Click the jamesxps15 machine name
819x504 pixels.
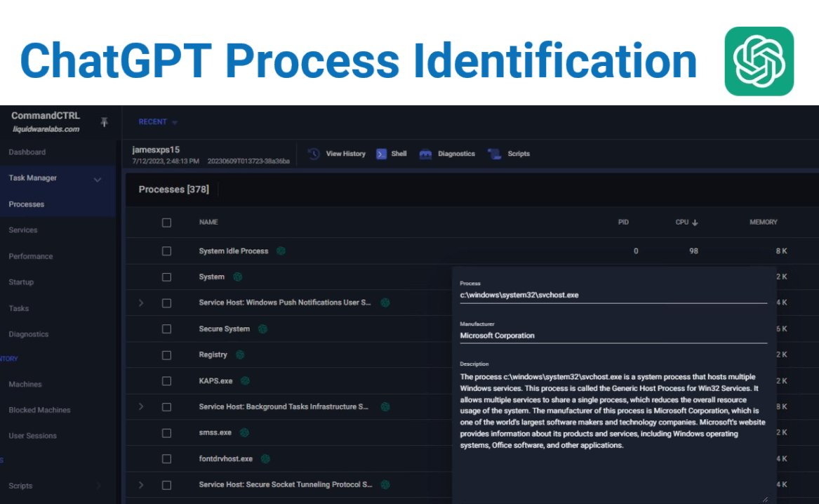tap(156, 150)
